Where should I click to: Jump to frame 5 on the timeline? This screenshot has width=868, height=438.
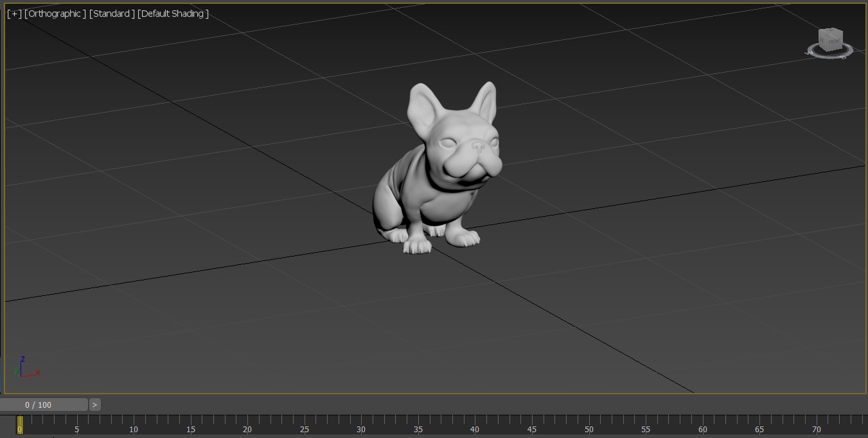(76, 429)
